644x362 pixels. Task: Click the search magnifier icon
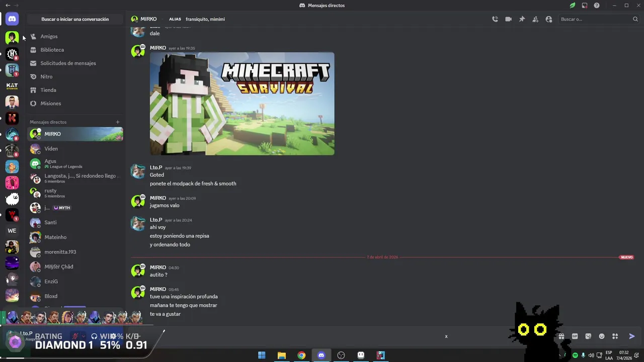tap(635, 19)
